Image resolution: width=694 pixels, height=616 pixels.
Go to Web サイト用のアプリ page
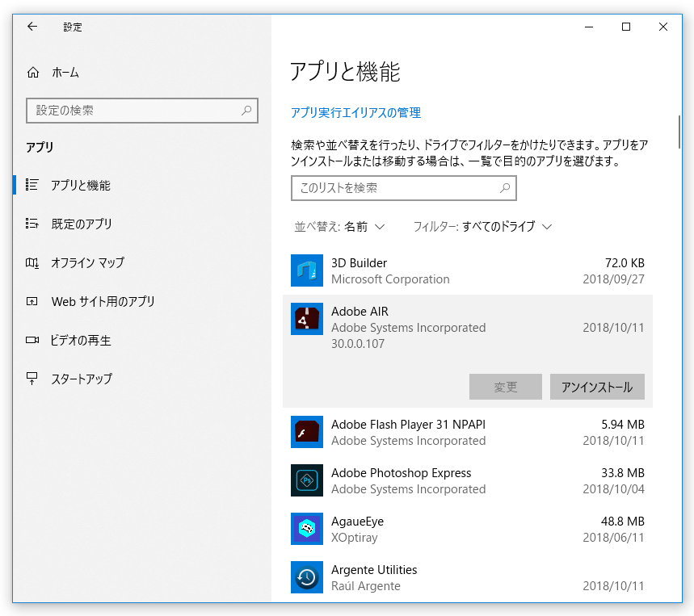[103, 302]
